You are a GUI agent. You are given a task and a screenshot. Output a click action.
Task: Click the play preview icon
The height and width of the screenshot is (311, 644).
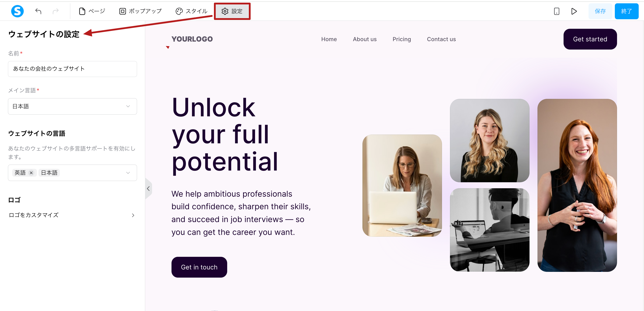(x=574, y=11)
